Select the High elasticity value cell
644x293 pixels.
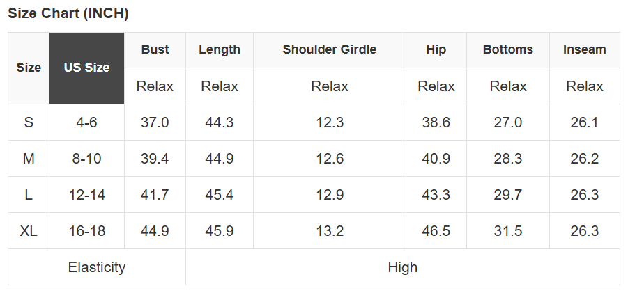click(403, 267)
